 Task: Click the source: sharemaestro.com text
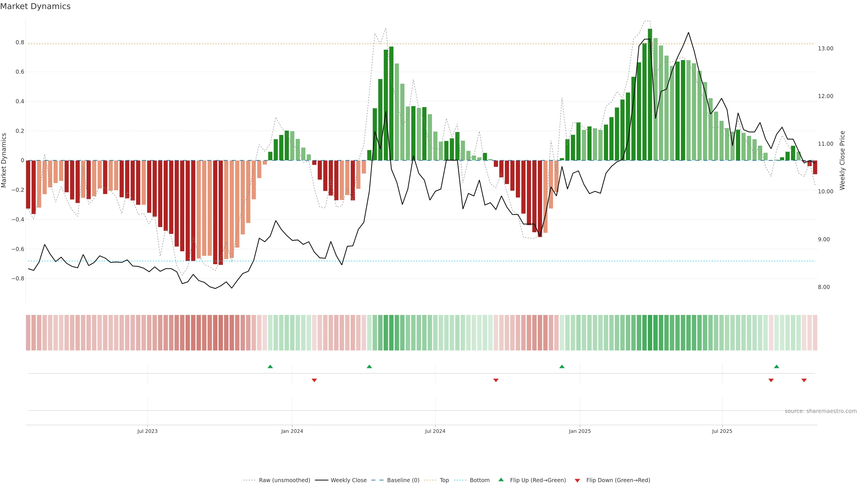click(x=821, y=411)
